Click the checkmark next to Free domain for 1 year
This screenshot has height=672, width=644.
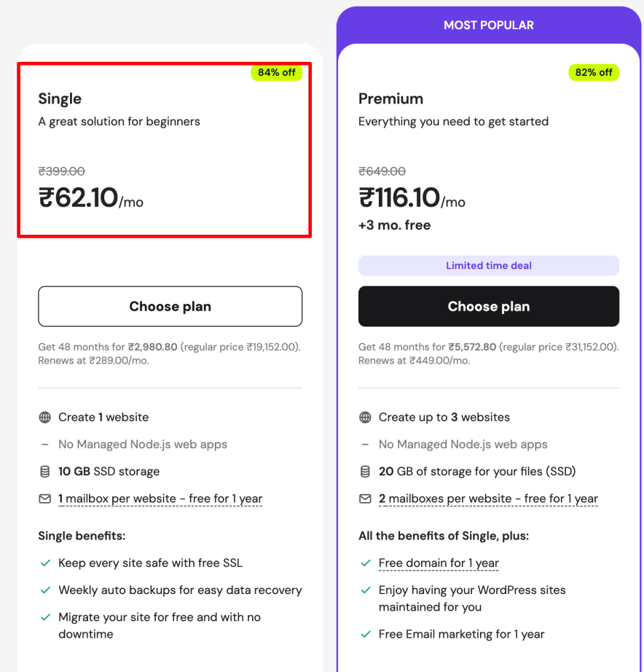tap(366, 563)
